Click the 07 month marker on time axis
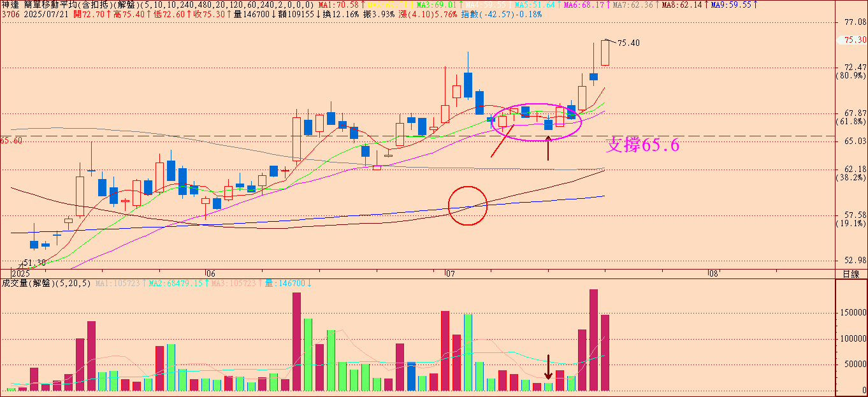The height and width of the screenshot is (397, 868). (450, 273)
